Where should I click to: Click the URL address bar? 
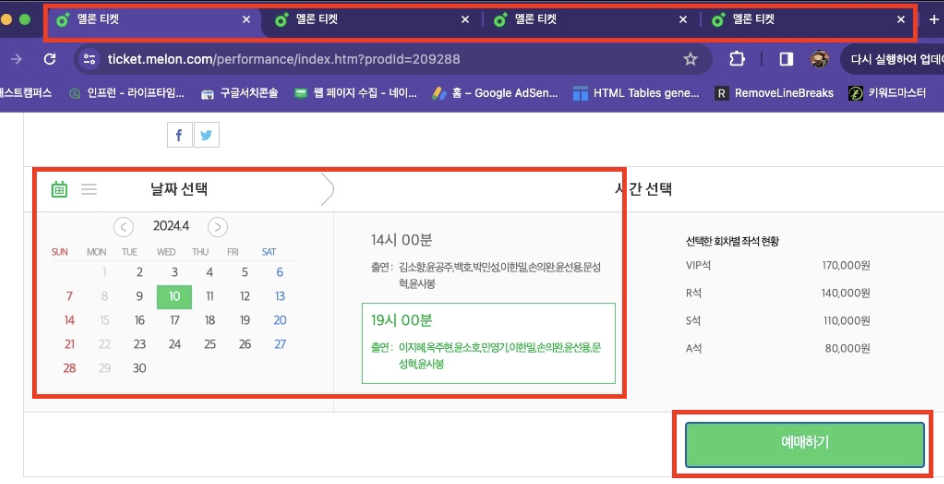pos(391,59)
